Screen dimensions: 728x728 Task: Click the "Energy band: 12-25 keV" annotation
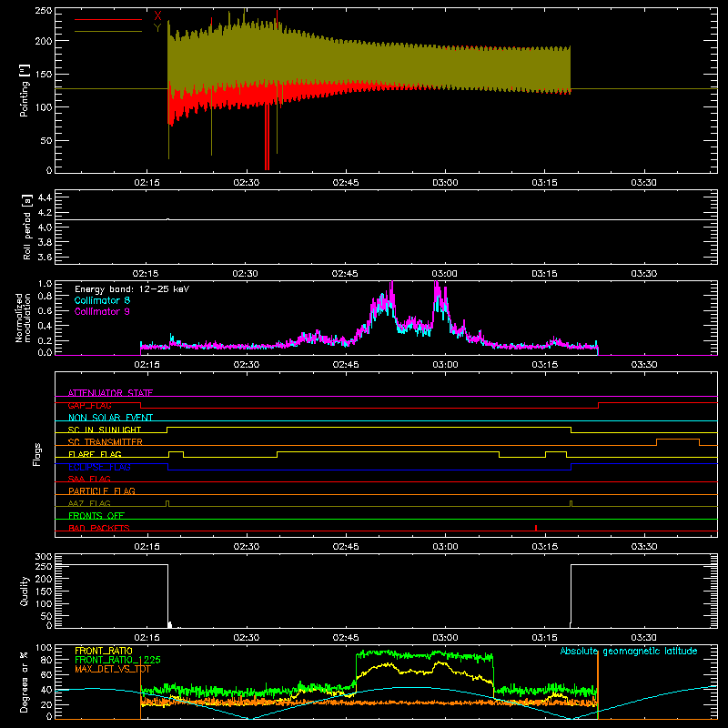coord(132,289)
